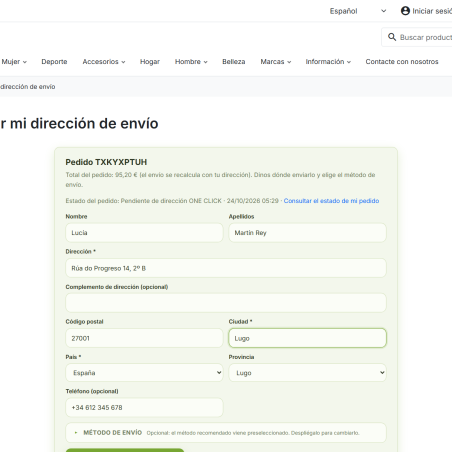
Task: Open the Español language dropdown
Action: [x=358, y=11]
